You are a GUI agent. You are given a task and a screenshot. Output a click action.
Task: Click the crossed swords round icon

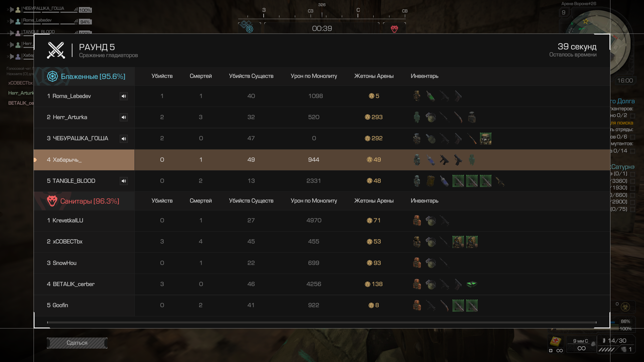tap(56, 50)
